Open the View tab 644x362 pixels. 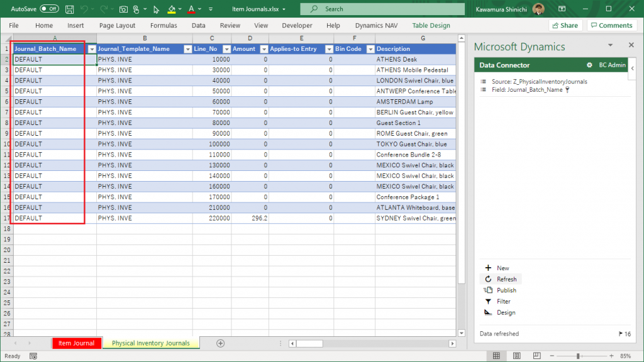tap(261, 25)
